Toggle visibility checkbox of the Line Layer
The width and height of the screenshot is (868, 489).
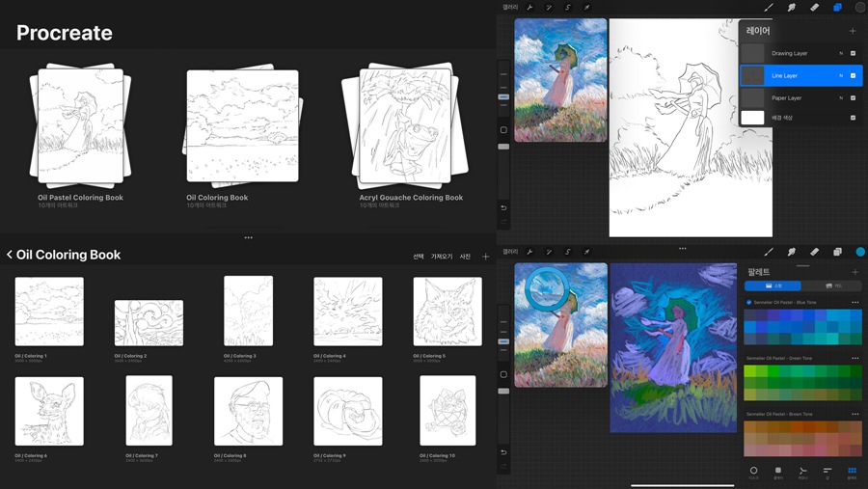tap(853, 75)
